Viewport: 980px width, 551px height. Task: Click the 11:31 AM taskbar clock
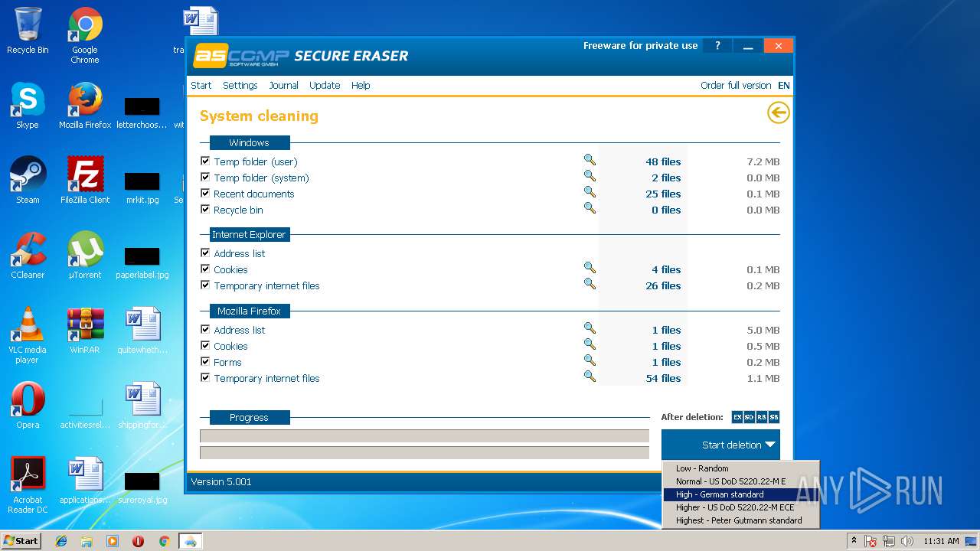tap(941, 541)
